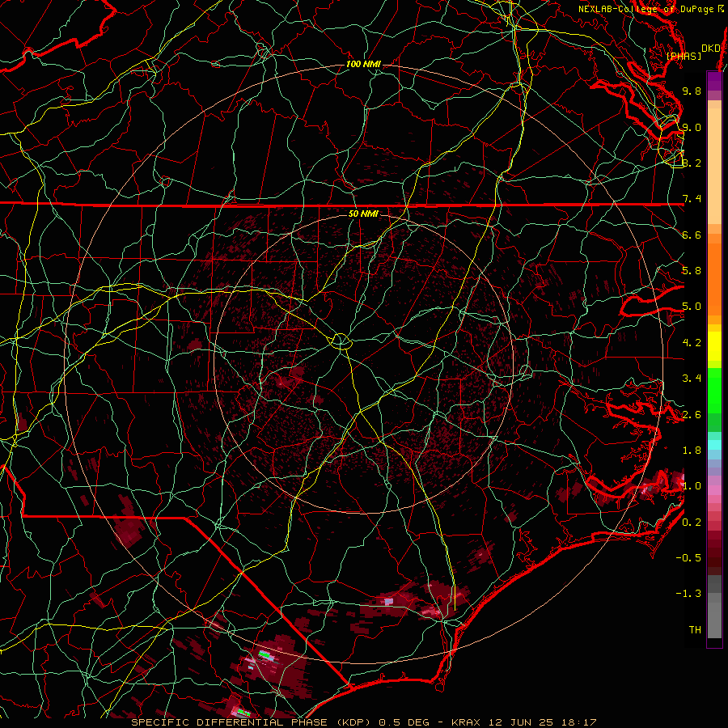Click the 100 NMI range ring label

pyautogui.click(x=363, y=64)
